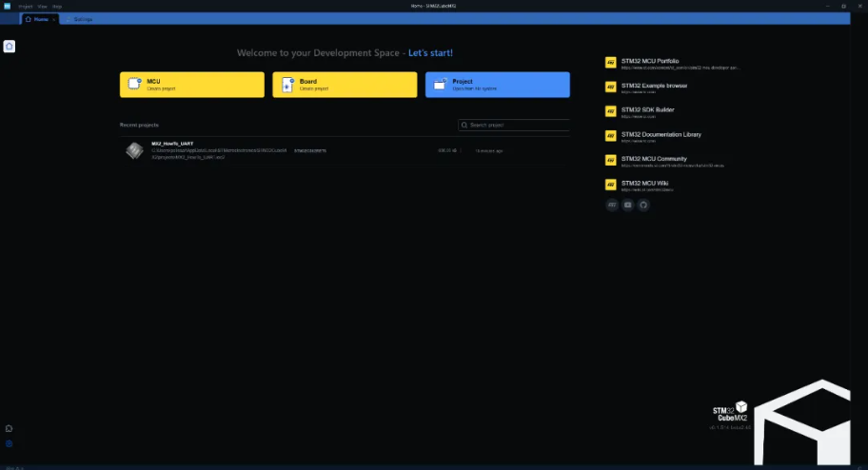The width and height of the screenshot is (868, 470).
Task: Click the ST logo beside STM32 MCU Community
Action: click(611, 160)
